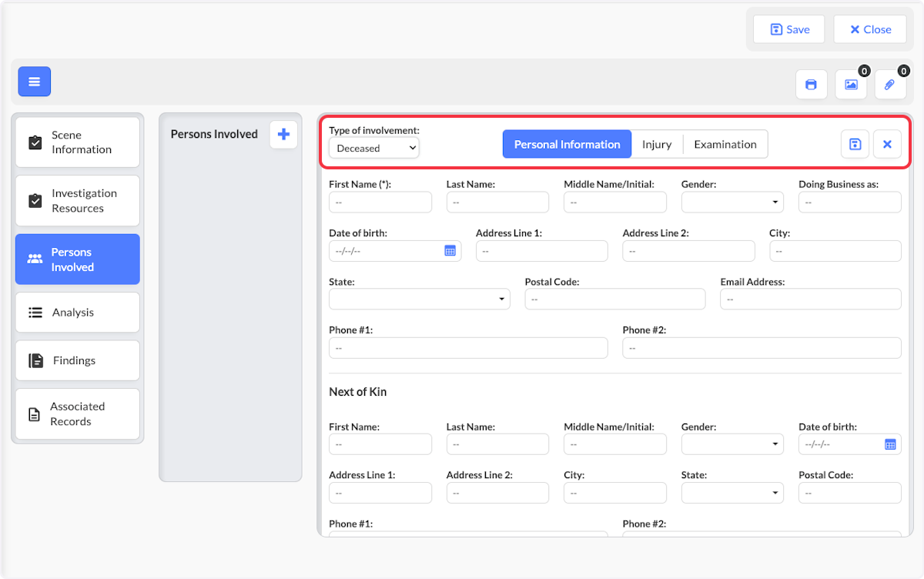Click the Findings document icon

tap(35, 360)
